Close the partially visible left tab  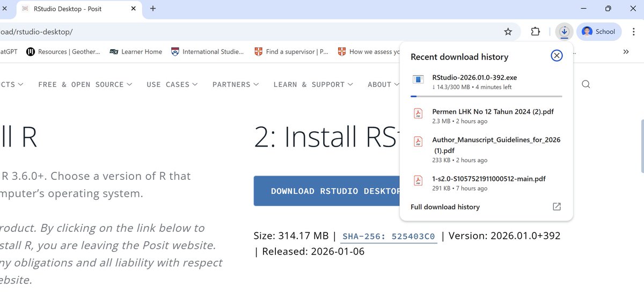point(5,9)
